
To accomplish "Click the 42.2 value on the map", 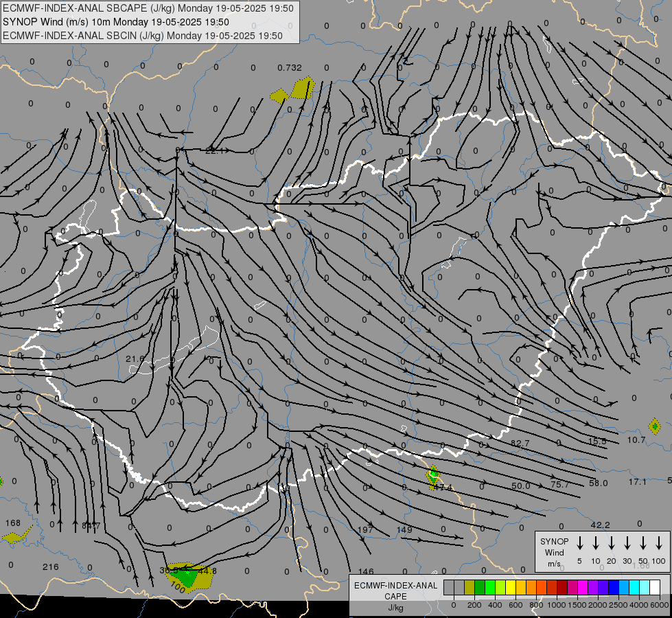I will [x=600, y=525].
